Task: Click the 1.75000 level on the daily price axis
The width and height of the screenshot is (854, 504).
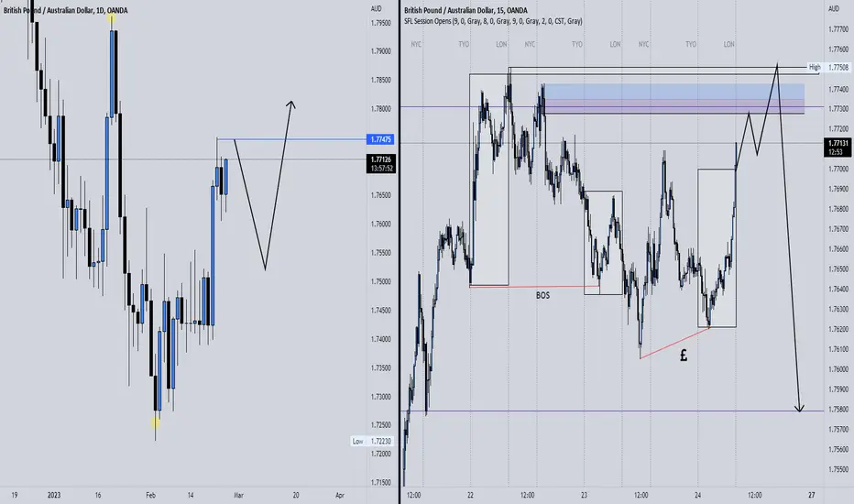Action: coord(380,281)
